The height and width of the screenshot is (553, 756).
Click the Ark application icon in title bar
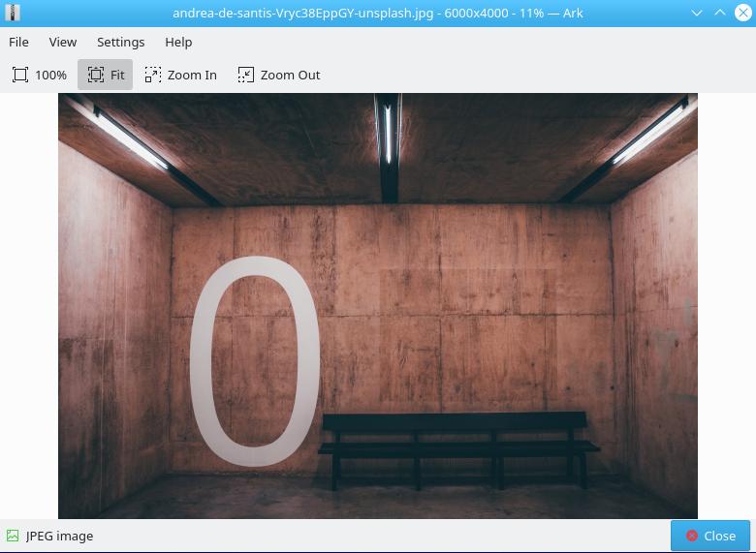[x=12, y=14]
